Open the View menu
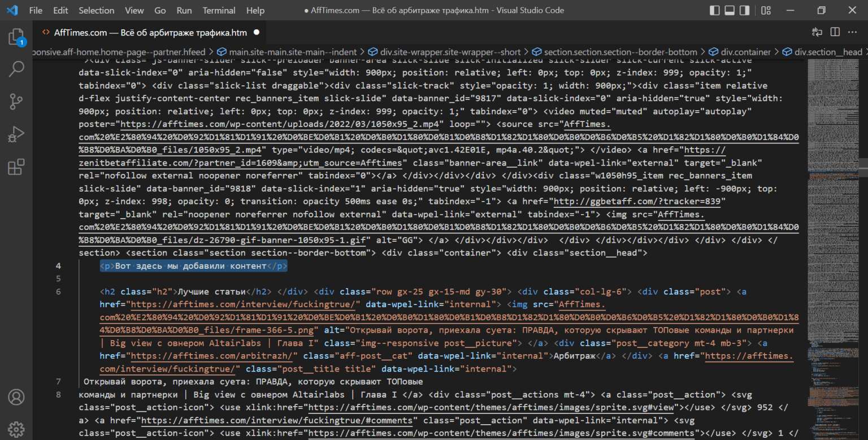The image size is (868, 440). [x=134, y=10]
